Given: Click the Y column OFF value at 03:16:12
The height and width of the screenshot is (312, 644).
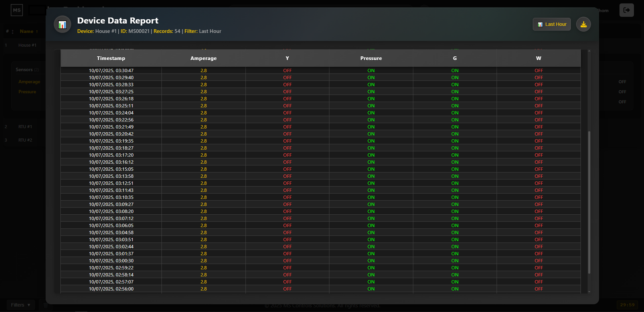Looking at the screenshot, I should pos(287,162).
